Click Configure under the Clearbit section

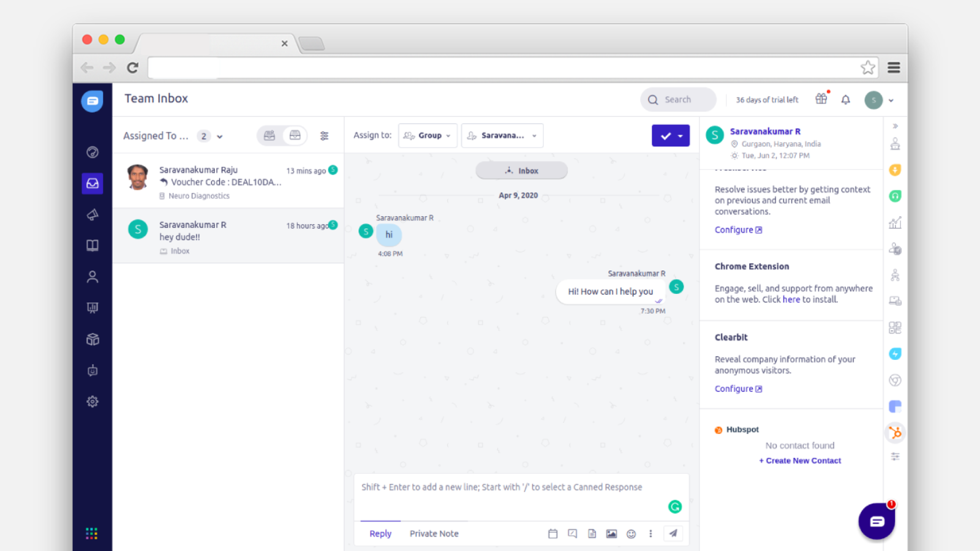734,388
